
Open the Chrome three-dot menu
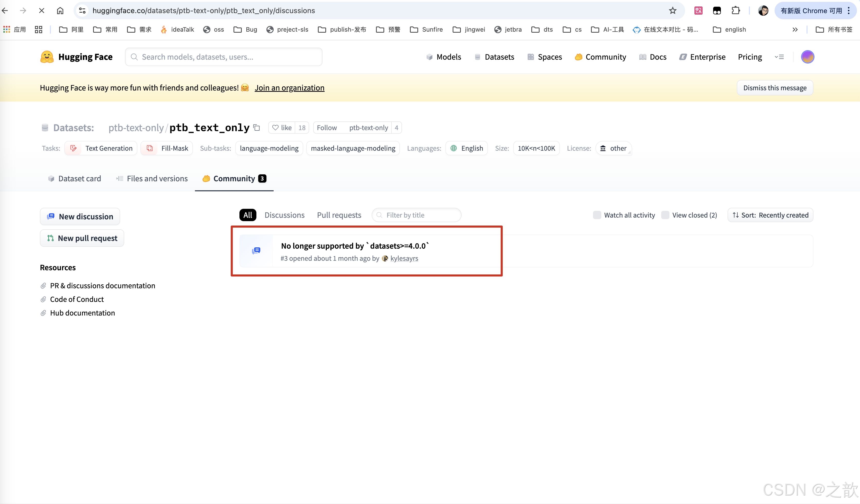click(849, 11)
